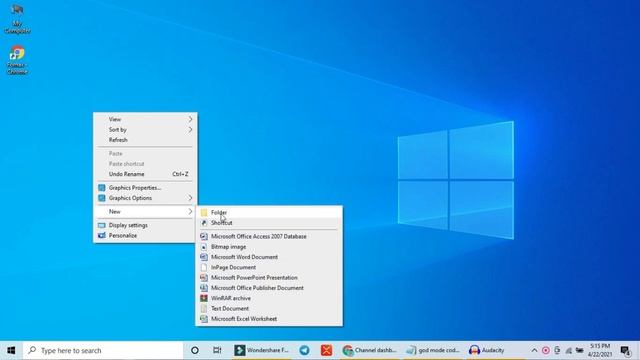This screenshot has width=640, height=360.
Task: Switch to god mode code taskbar window
Action: [x=433, y=350]
